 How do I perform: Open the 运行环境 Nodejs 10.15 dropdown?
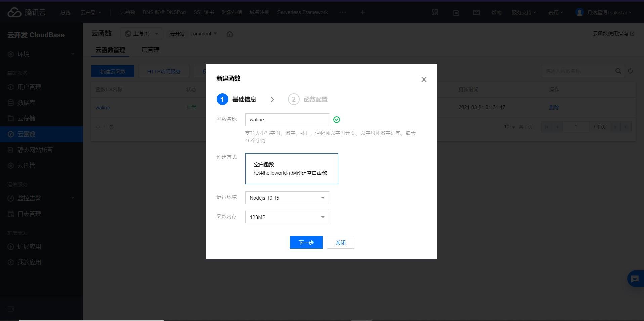(287, 198)
